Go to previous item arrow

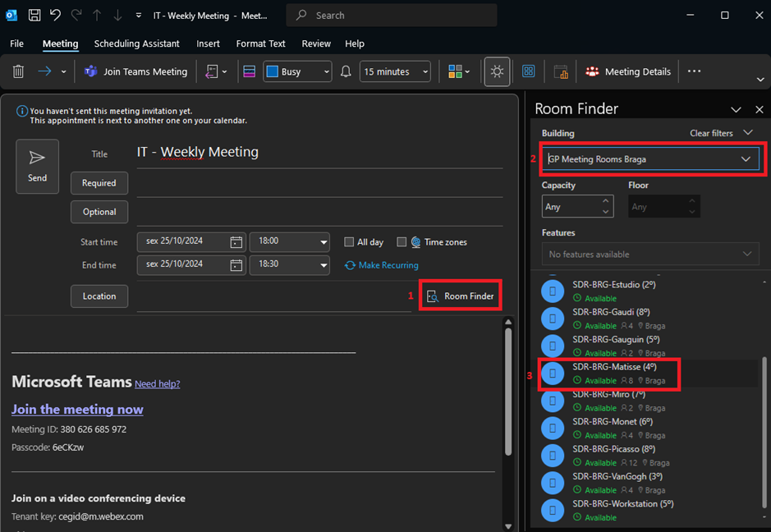coord(97,16)
